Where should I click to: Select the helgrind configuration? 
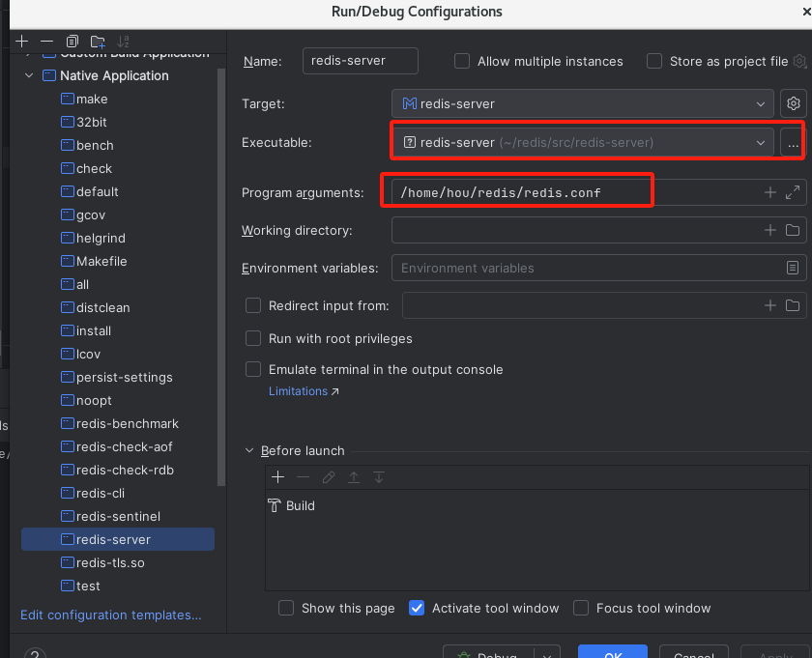(118, 238)
